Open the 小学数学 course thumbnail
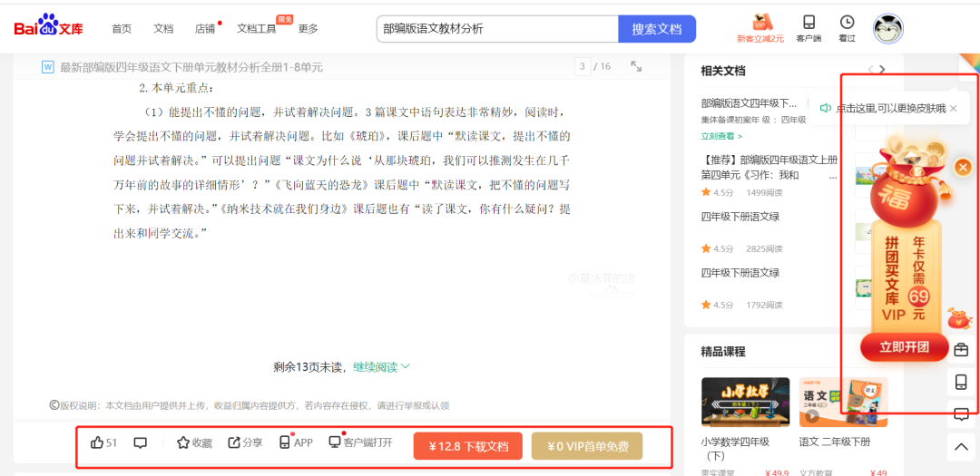 click(745, 402)
